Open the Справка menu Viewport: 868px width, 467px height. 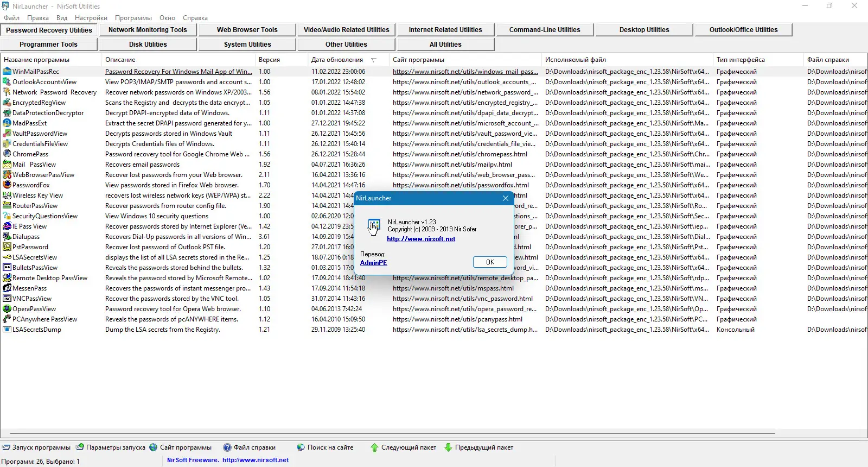pyautogui.click(x=195, y=18)
